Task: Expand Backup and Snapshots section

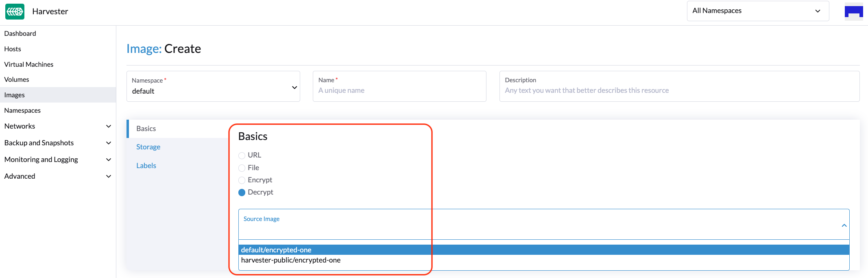Action: click(x=108, y=143)
